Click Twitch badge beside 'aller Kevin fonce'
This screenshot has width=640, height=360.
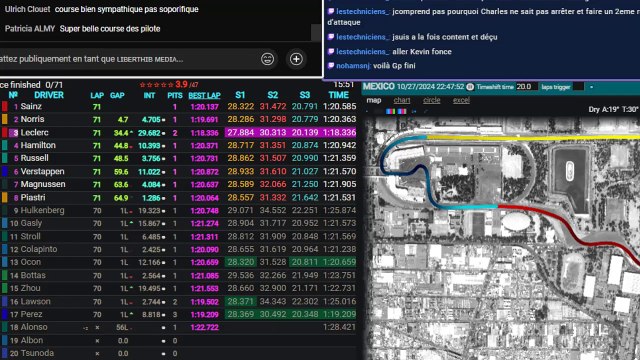(x=331, y=52)
